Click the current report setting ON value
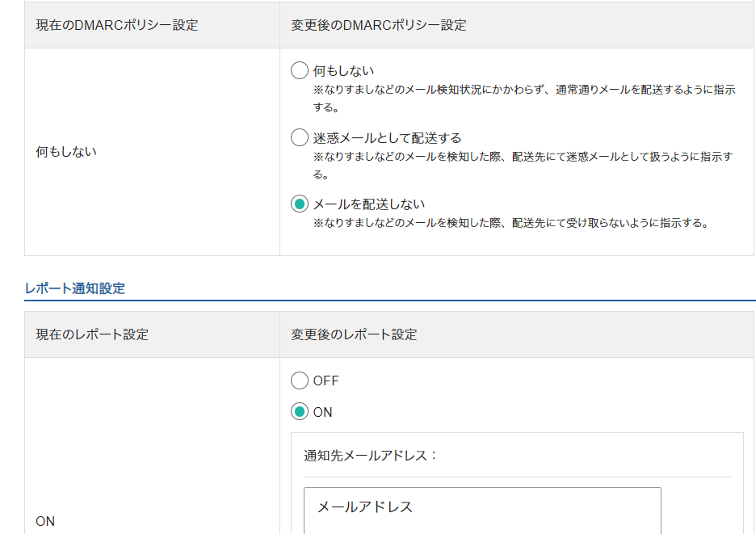The image size is (756, 534). pyautogui.click(x=46, y=521)
